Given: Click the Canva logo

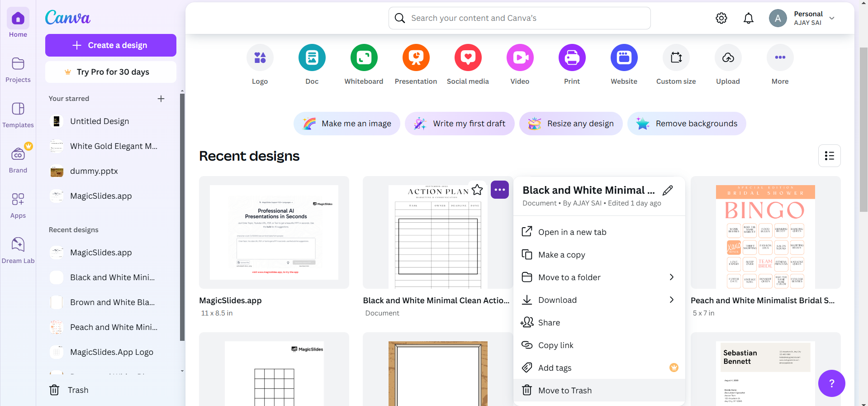Looking at the screenshot, I should point(68,18).
